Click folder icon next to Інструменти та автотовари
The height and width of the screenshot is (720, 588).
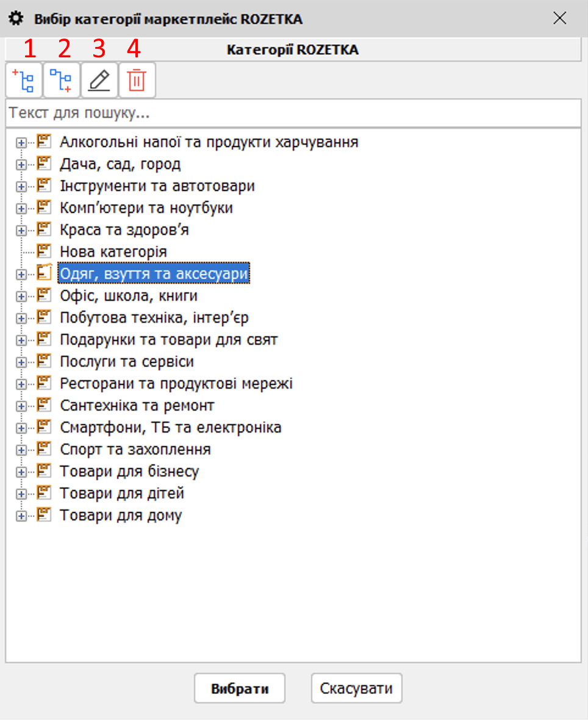(44, 185)
